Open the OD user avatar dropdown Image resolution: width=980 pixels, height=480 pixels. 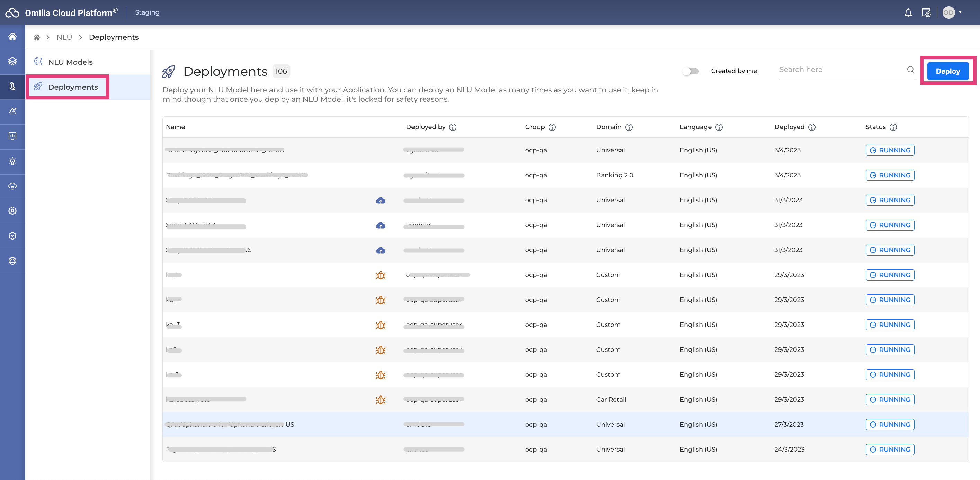tap(948, 12)
